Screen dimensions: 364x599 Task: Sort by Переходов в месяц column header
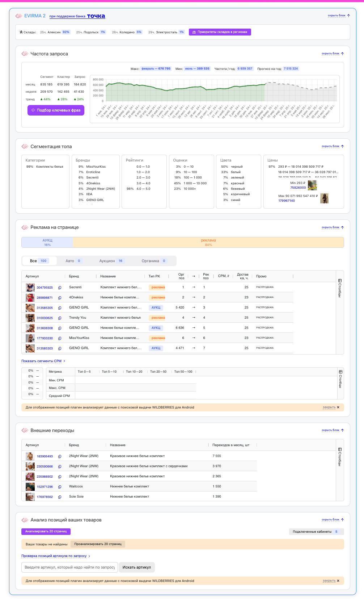(231, 445)
